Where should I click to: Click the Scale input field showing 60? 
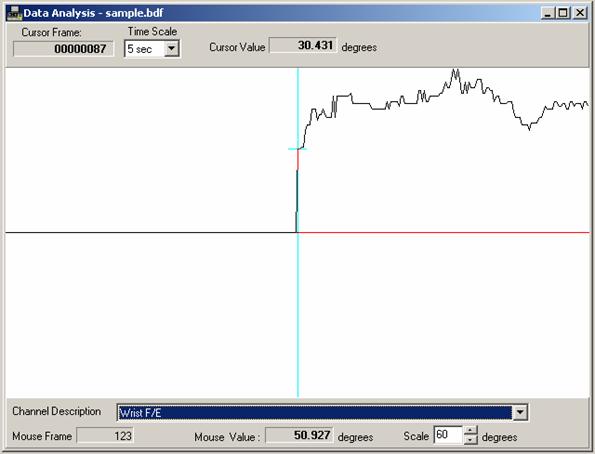coord(448,435)
